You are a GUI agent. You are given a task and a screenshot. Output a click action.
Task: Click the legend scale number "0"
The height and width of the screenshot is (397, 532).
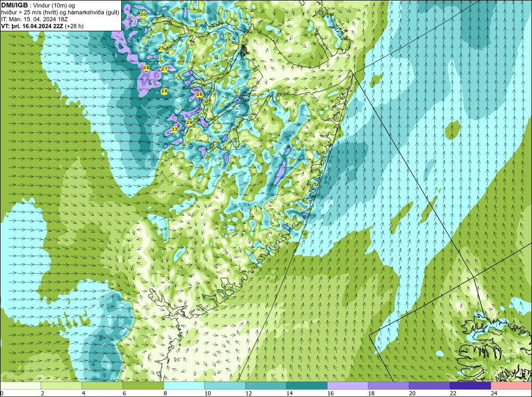[x=2, y=393]
